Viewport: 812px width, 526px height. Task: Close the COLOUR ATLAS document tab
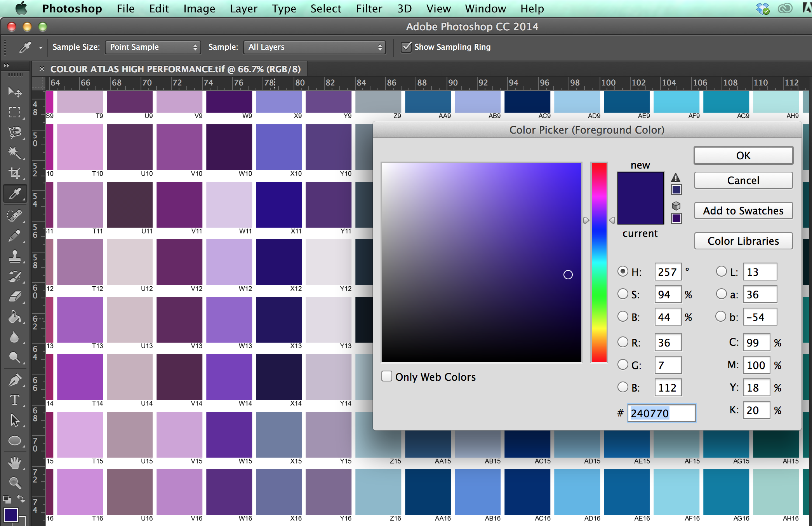42,69
